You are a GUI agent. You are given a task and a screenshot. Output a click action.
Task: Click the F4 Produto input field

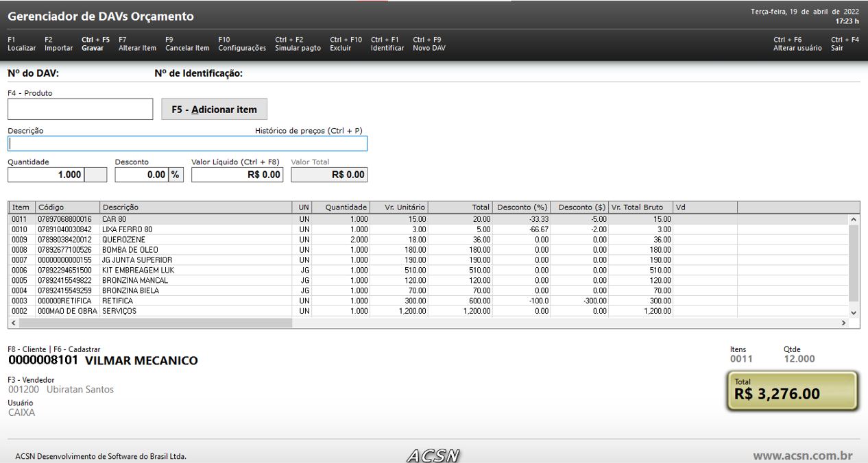tap(80, 109)
